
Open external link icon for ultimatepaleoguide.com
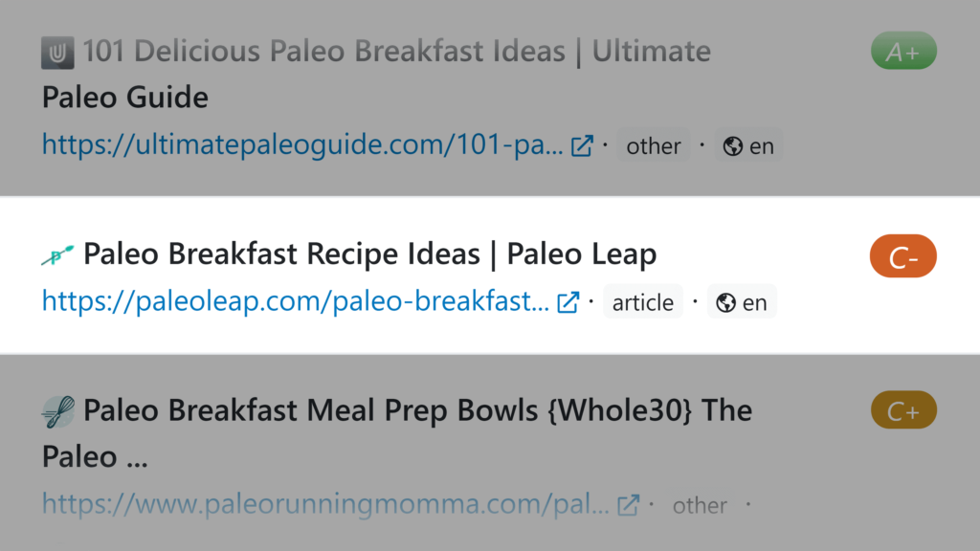pyautogui.click(x=582, y=146)
